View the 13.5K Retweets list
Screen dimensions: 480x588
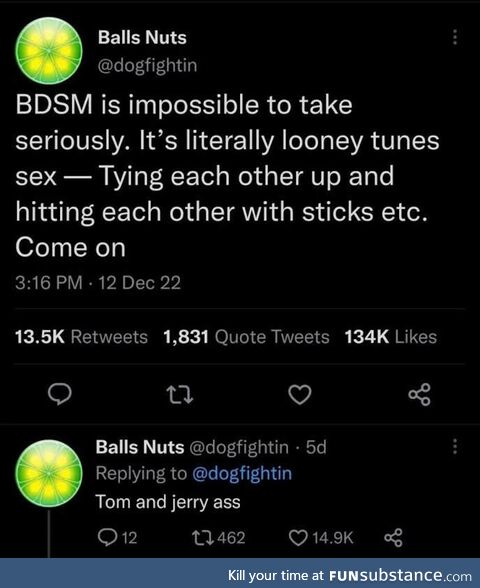[81, 336]
